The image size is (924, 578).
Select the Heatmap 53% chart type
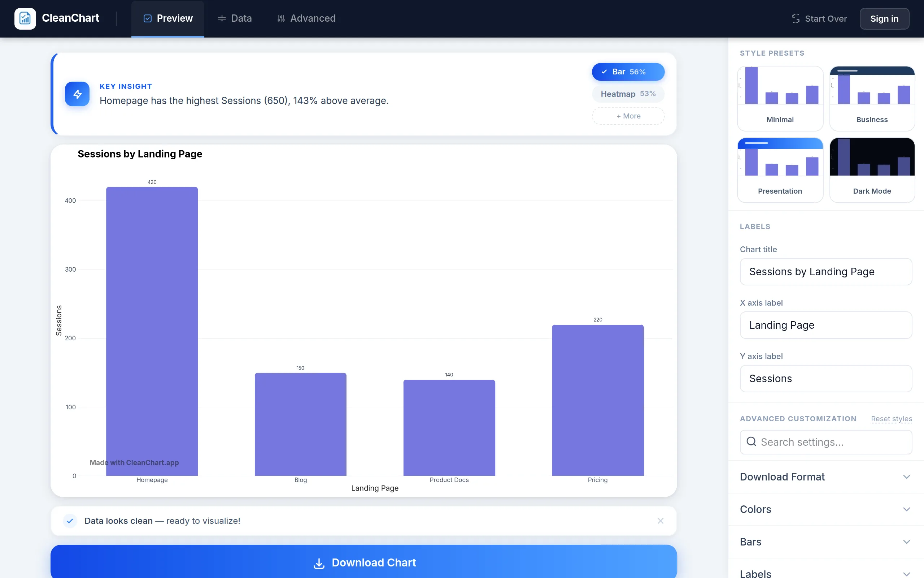(628, 94)
